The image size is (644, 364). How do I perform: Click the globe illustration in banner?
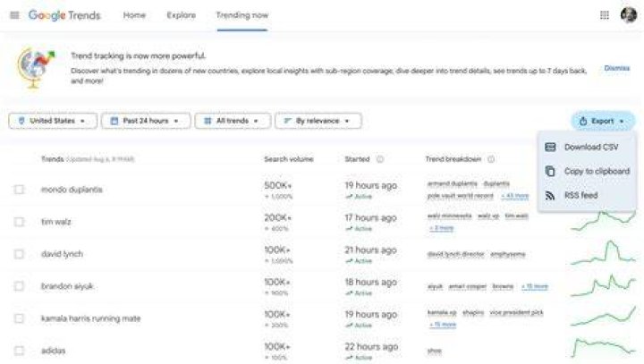36,68
